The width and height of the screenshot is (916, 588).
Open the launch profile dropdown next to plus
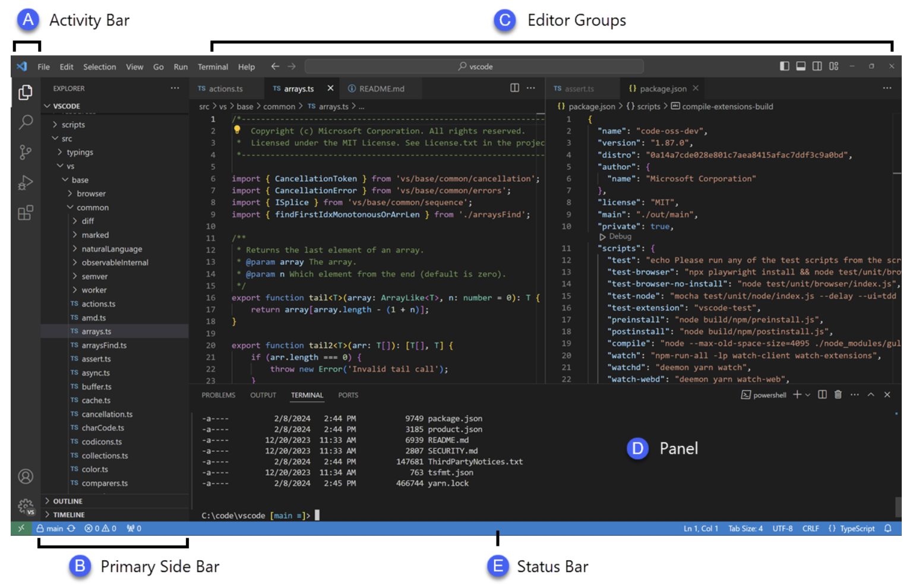808,395
